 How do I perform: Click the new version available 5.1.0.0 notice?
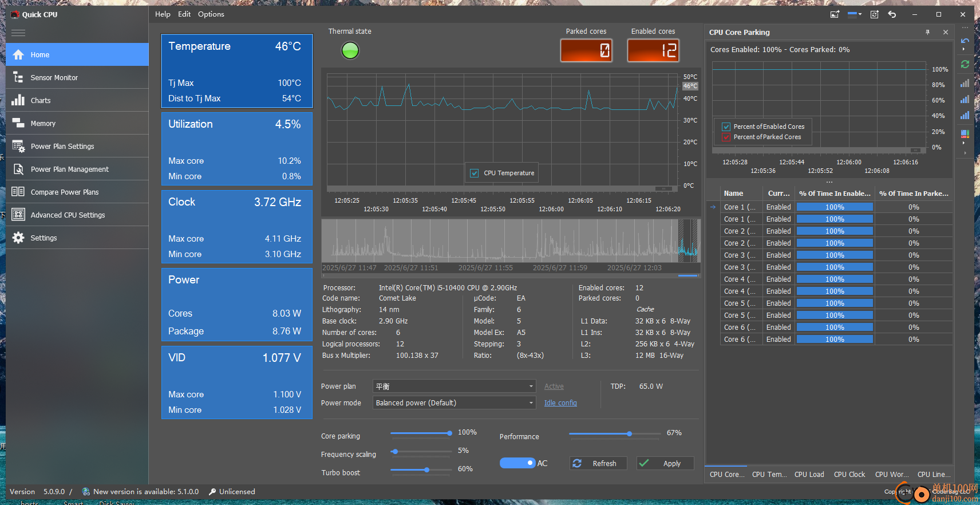coord(146,492)
